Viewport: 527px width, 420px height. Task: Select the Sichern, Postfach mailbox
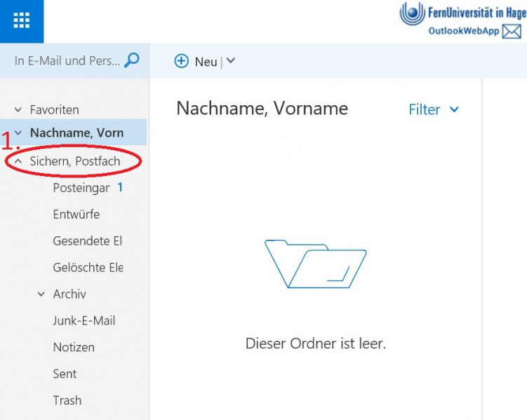tap(75, 161)
